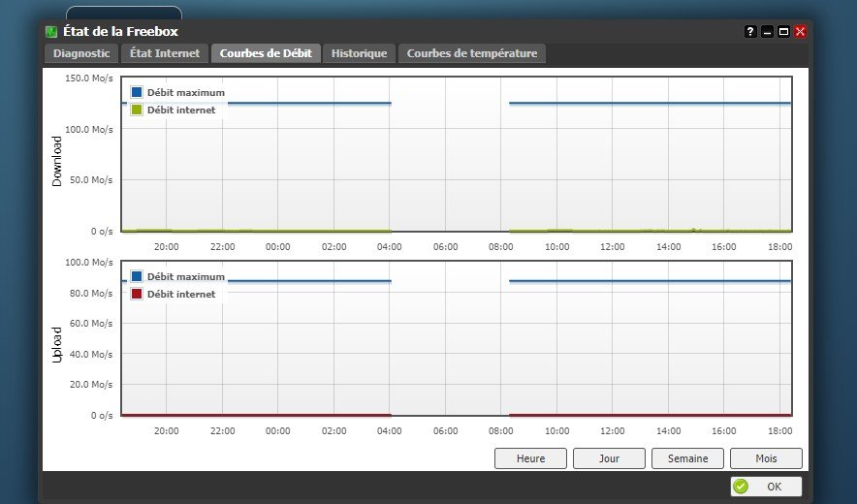Viewport: 857px width, 504px height.
Task: Switch graph range to Semaine
Action: [x=687, y=458]
